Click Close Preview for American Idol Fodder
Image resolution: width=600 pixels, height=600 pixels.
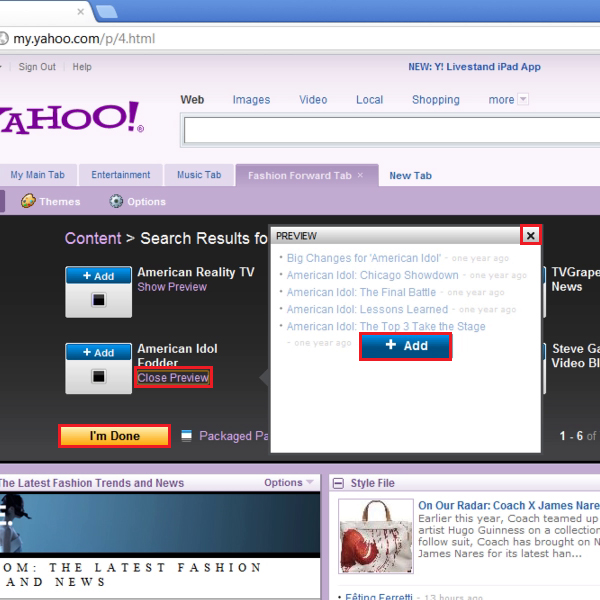(x=173, y=378)
